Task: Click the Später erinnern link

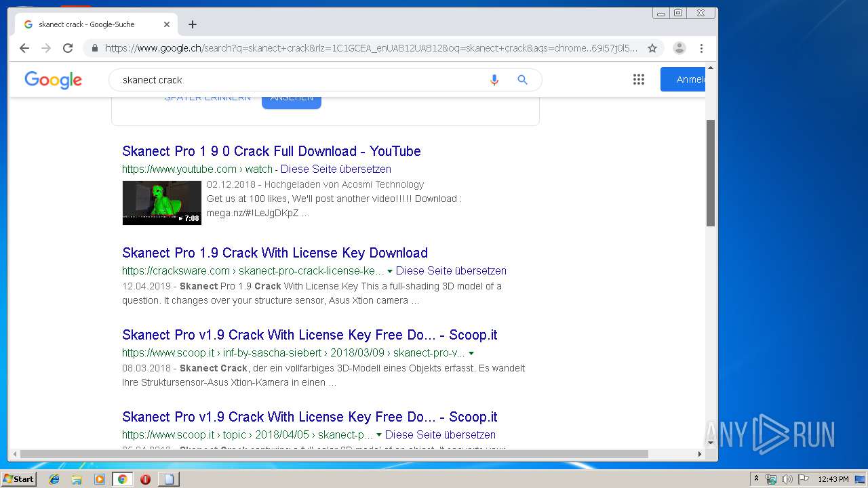Action: [x=208, y=98]
